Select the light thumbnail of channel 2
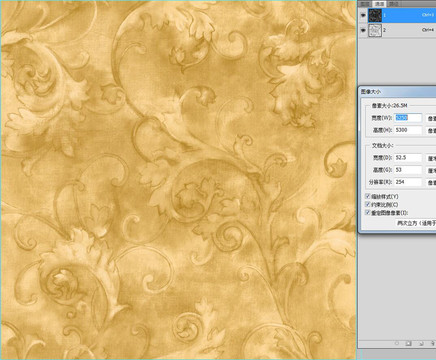Screen dimensions: 436x360 pos(375,30)
